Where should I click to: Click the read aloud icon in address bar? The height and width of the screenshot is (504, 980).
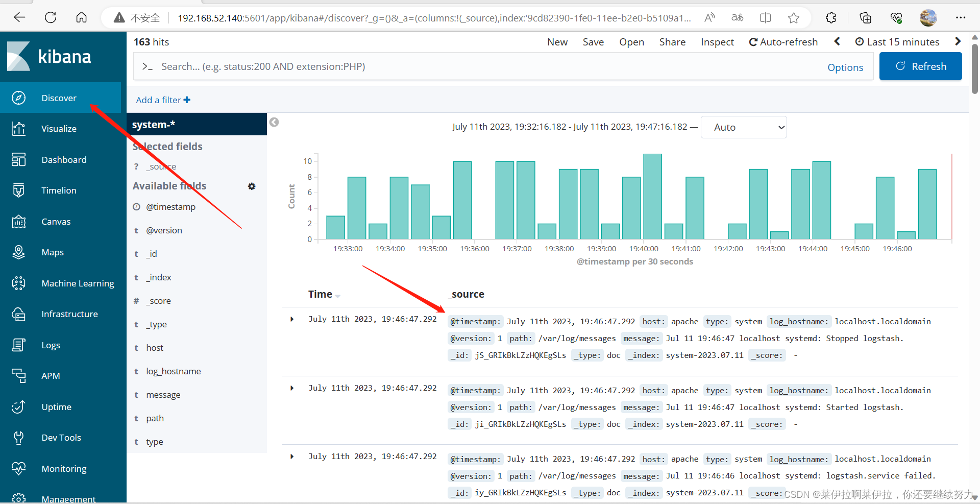pyautogui.click(x=709, y=18)
